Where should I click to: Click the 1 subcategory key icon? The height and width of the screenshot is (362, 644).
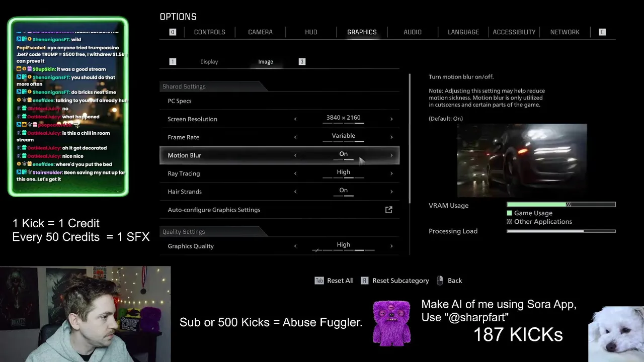[173, 61]
